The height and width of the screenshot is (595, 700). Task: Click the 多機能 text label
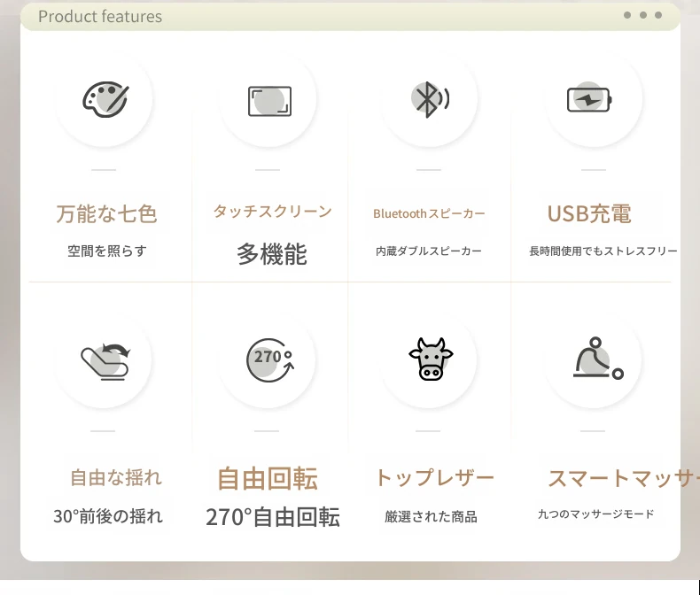272,255
